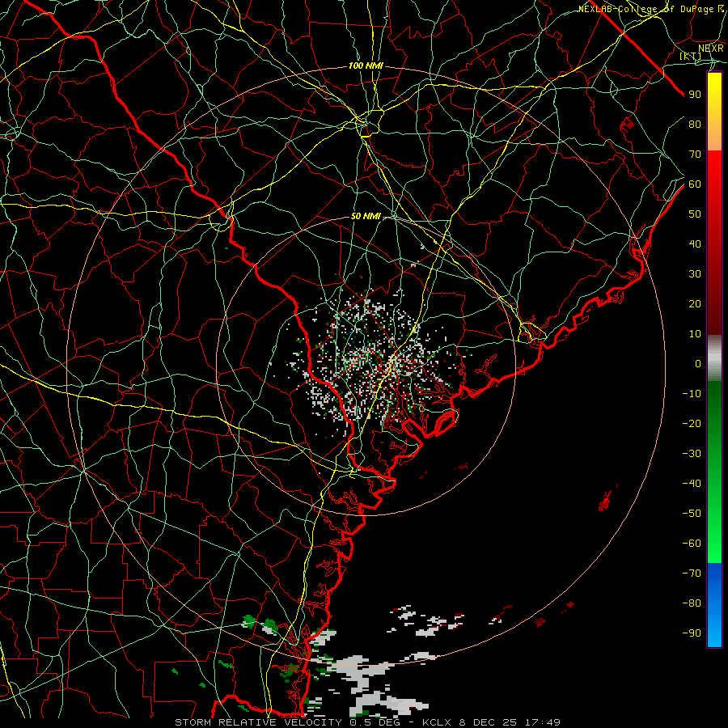The width and height of the screenshot is (728, 728).
Task: Click the NEXLAB-College of DuPage watermark text
Action: coord(650,9)
